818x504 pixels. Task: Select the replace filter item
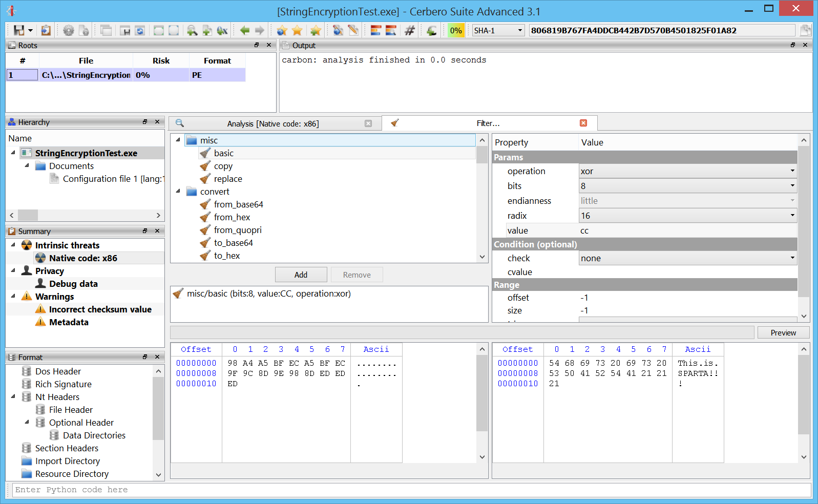click(228, 179)
